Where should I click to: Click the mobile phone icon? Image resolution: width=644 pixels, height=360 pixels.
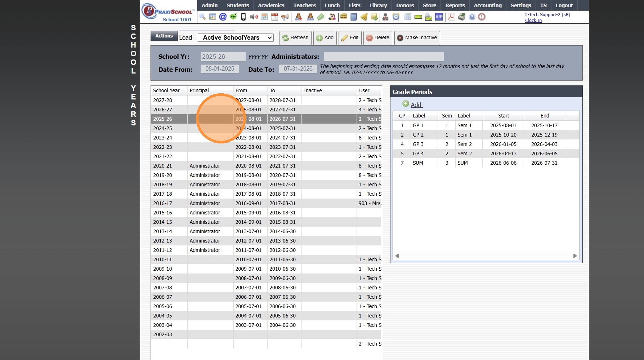(243, 17)
